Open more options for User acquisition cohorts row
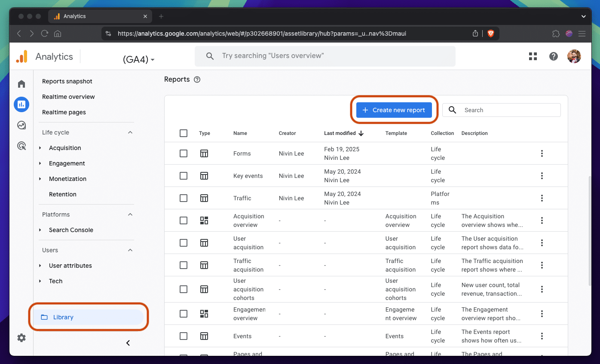Viewport: 600px width, 364px height. tap(542, 289)
